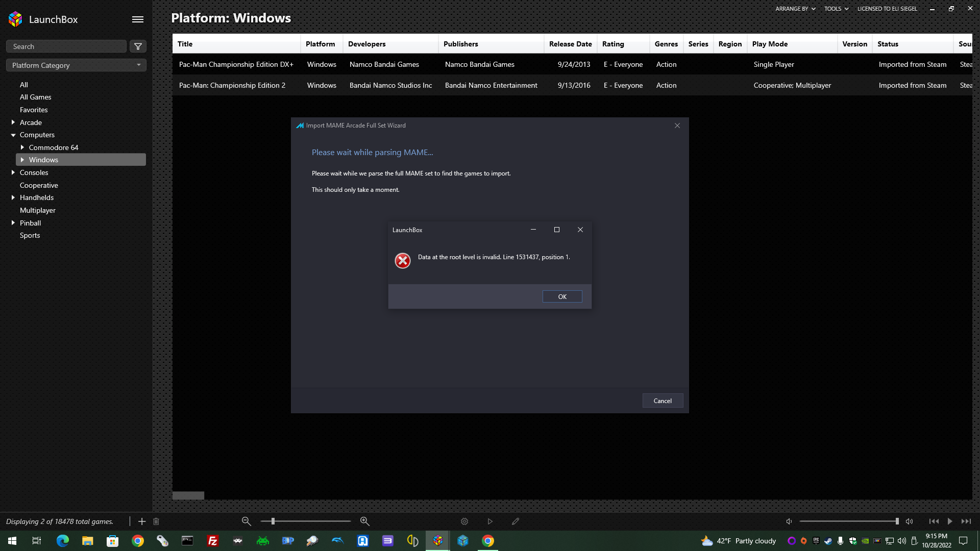
Task: Click the filter funnel icon
Action: click(x=138, y=46)
